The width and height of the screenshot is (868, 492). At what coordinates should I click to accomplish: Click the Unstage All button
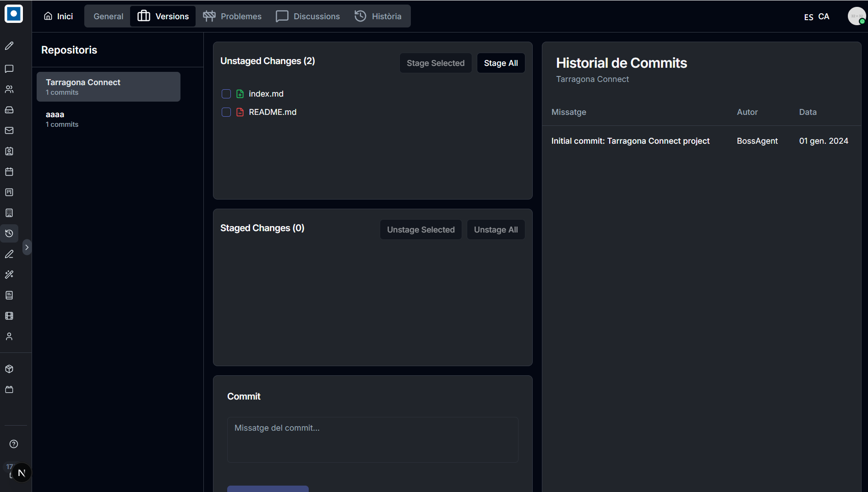click(x=496, y=230)
